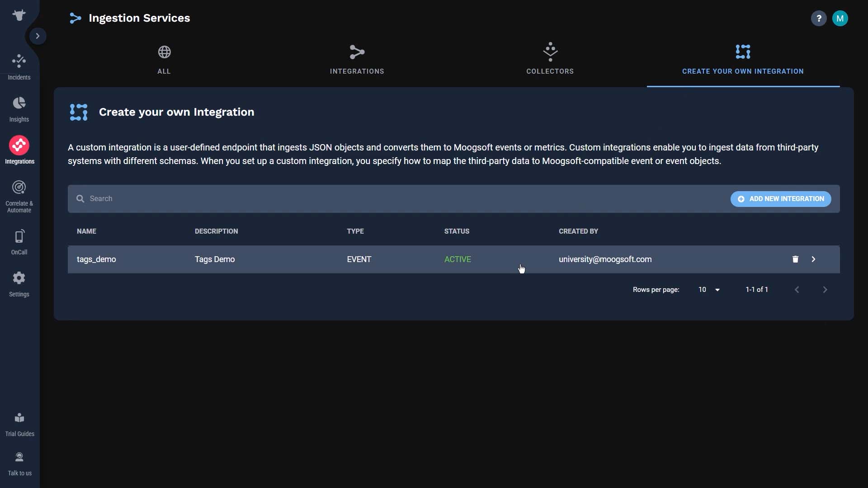
Task: Open the OnCall section
Action: 19,242
